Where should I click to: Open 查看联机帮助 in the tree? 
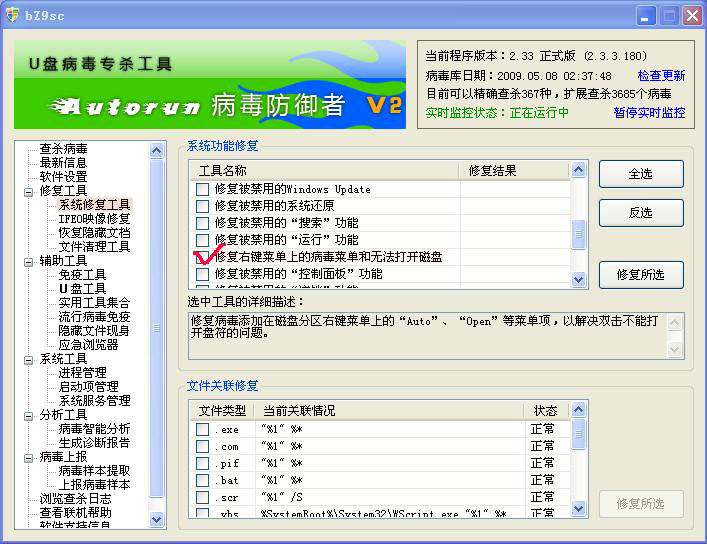tap(75, 512)
